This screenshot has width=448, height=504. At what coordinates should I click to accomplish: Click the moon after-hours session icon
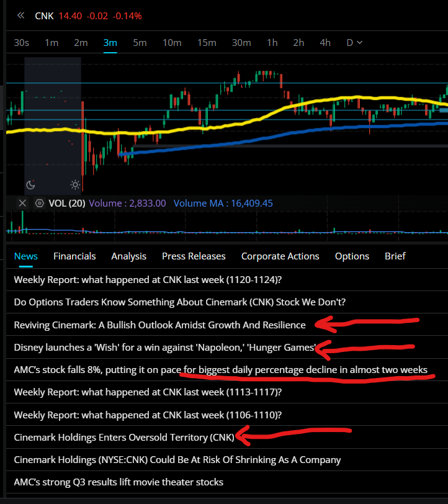[x=30, y=184]
